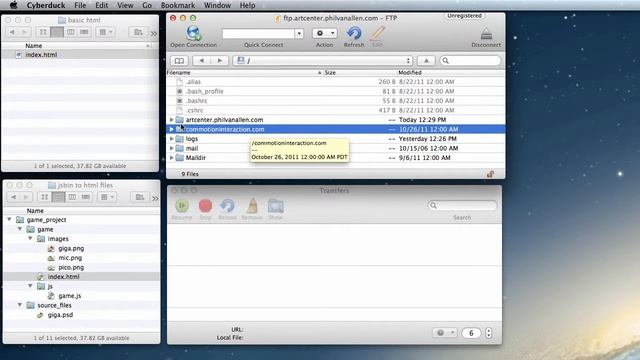640x360 pixels.
Task: Open the Cyberduck menu
Action: coord(46,5)
